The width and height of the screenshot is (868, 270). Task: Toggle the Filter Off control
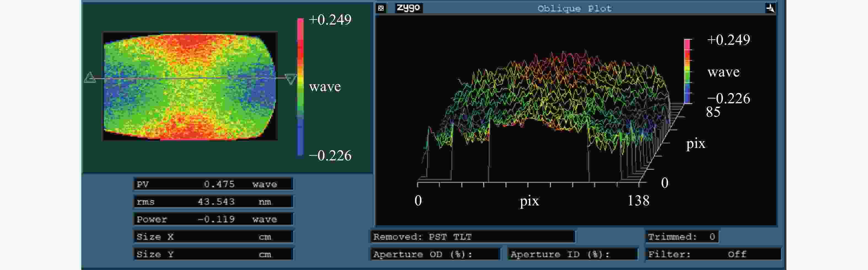pyautogui.click(x=713, y=254)
